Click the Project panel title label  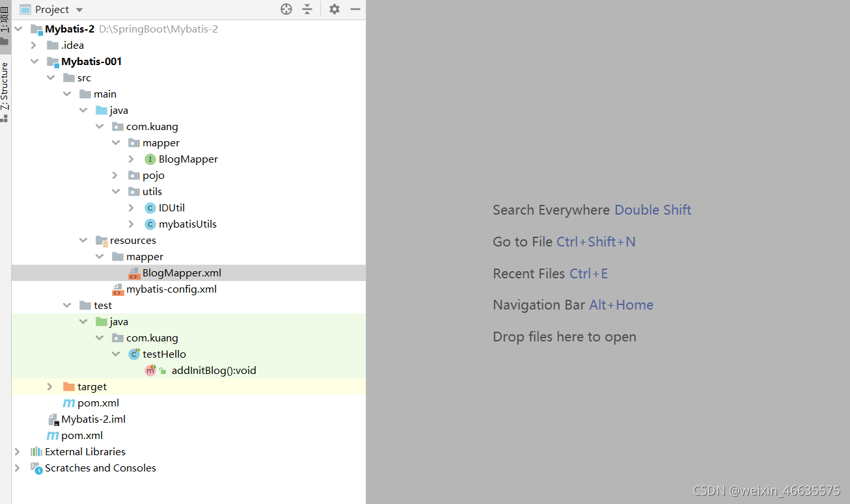click(52, 10)
